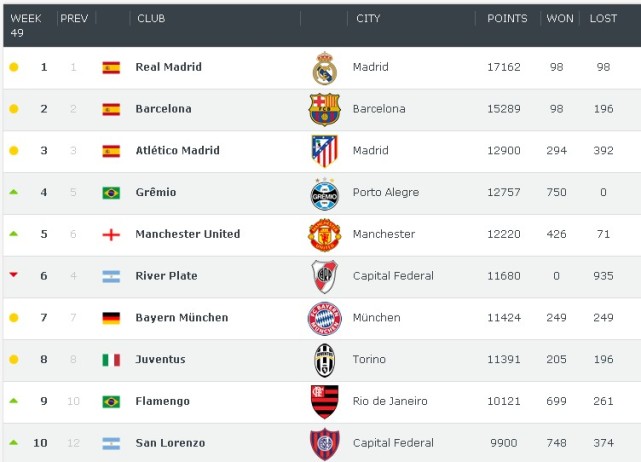The width and height of the screenshot is (641, 462).
Task: Click the Manchester United crest
Action: pos(324,234)
